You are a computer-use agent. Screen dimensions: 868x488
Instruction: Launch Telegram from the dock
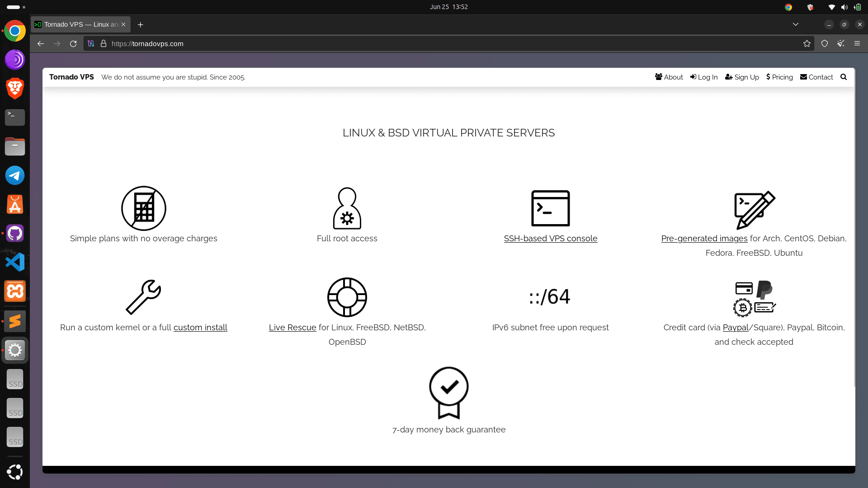(15, 175)
